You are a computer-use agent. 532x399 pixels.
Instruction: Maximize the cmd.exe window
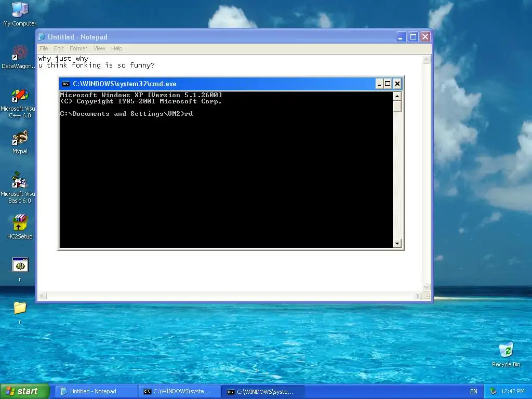[x=388, y=84]
